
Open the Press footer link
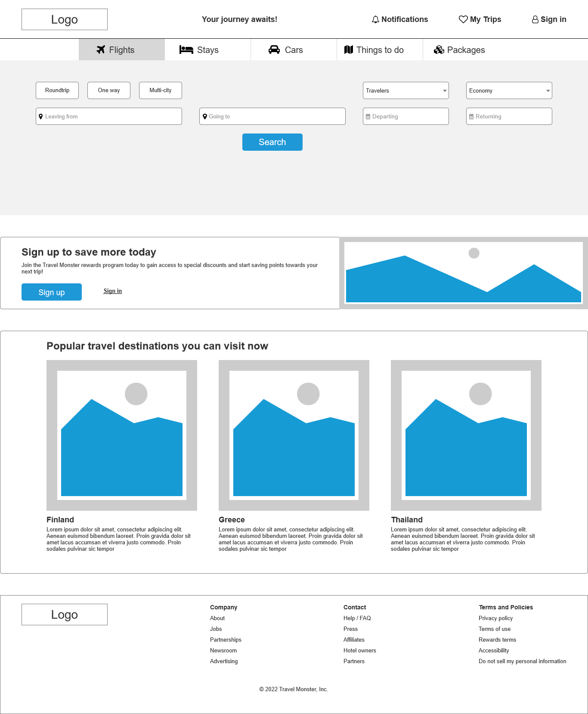[x=351, y=629]
